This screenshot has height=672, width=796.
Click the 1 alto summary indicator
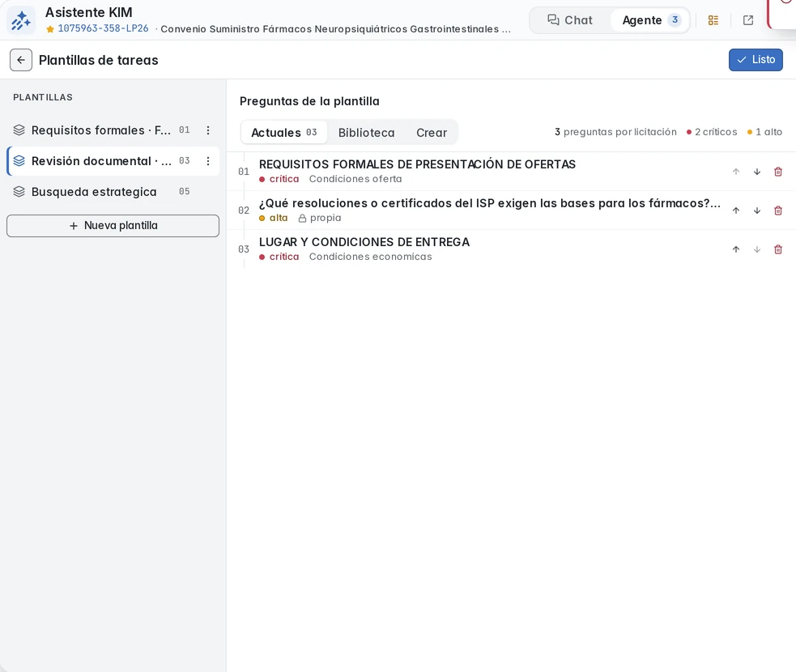(x=764, y=132)
